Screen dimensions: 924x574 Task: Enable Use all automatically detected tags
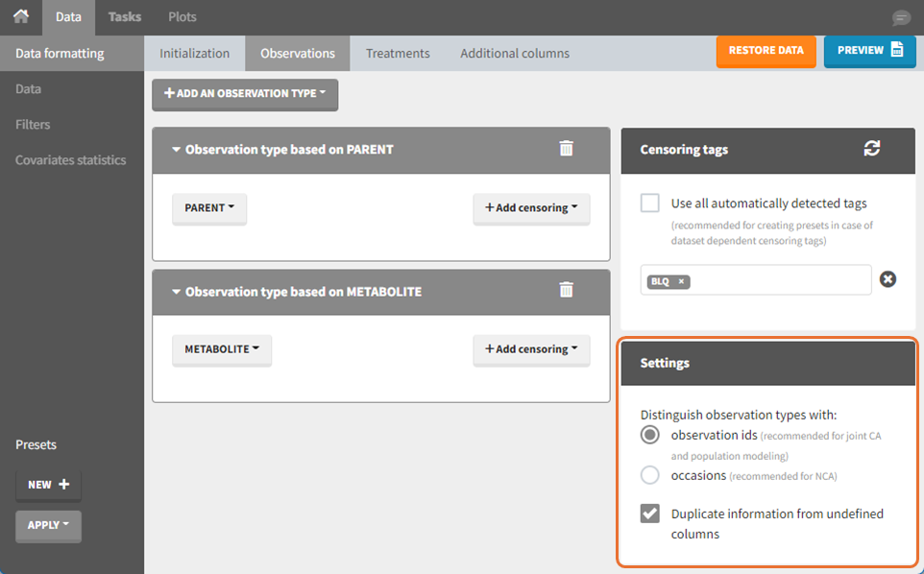650,203
